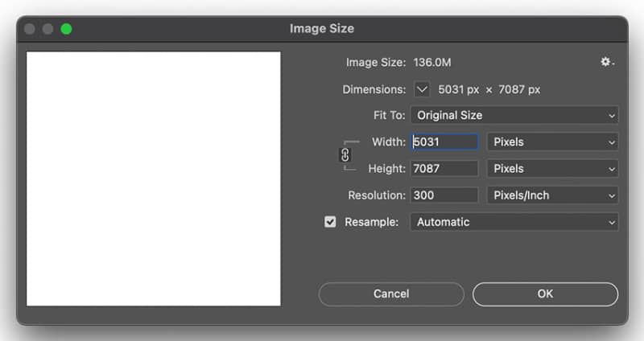644x341 pixels.
Task: Open the Height units Pixels dropdown
Action: (x=552, y=169)
